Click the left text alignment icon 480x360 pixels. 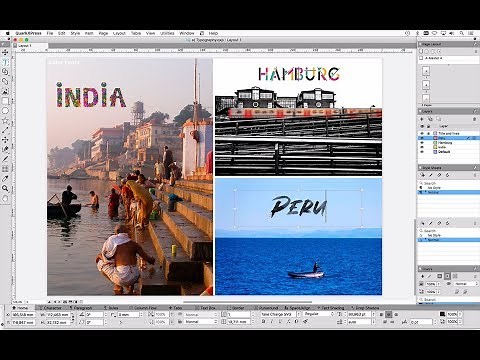pyautogui.click(x=382, y=314)
